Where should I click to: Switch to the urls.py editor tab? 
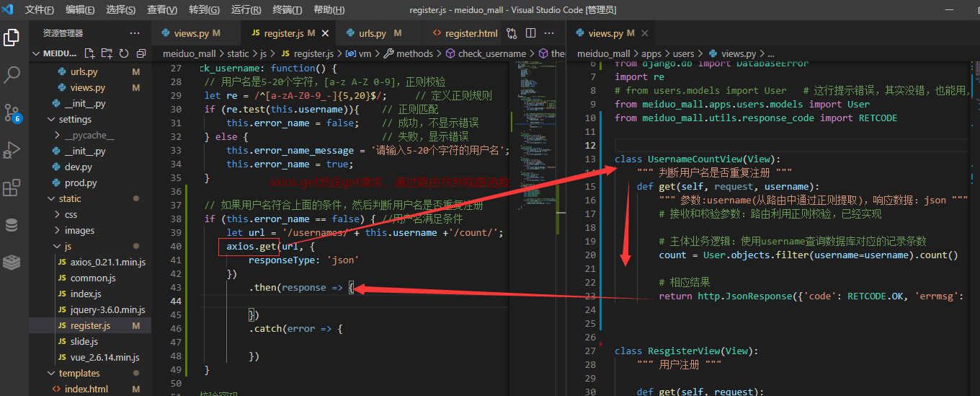tap(373, 33)
